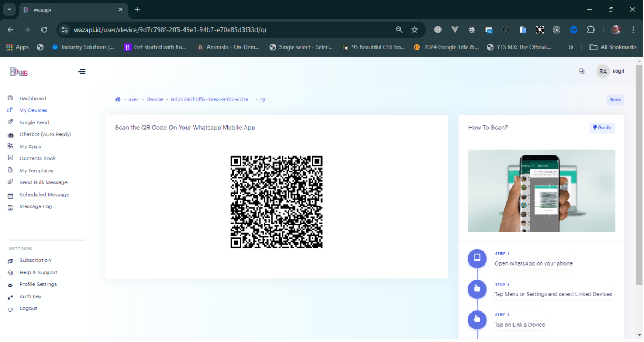Collapse the sidebar with hamburger icon
Screen dimensions: 644x342
click(x=82, y=72)
